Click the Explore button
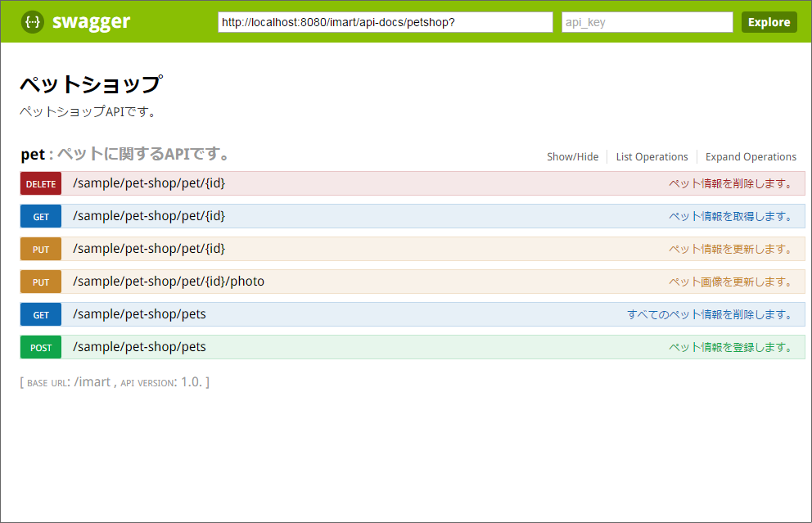 (x=769, y=22)
